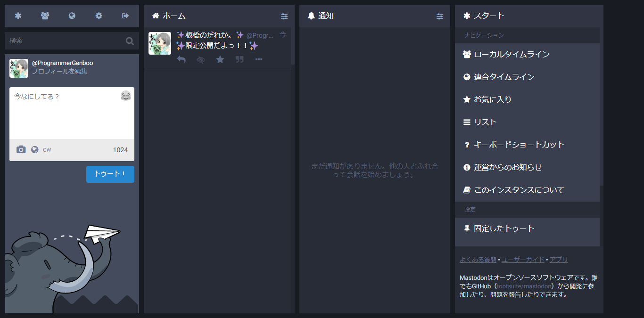Click the logout icon in top navigation
Viewport: 644px width, 318px height.
[125, 16]
